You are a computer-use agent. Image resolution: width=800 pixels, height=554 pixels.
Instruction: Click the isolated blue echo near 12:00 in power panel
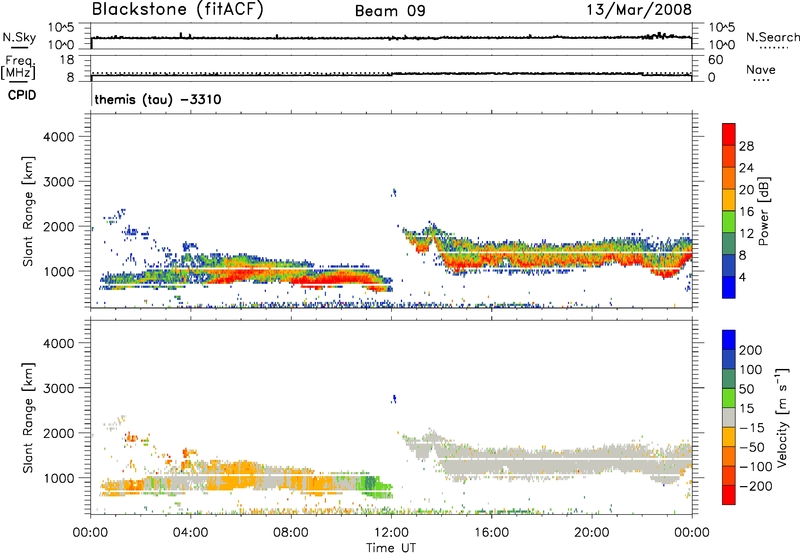coord(393,192)
